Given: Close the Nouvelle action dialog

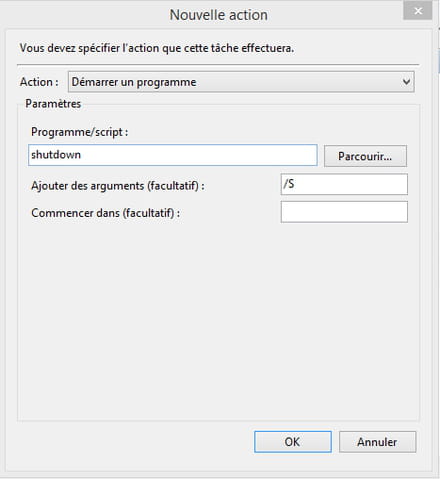Looking at the screenshot, I should [x=418, y=11].
